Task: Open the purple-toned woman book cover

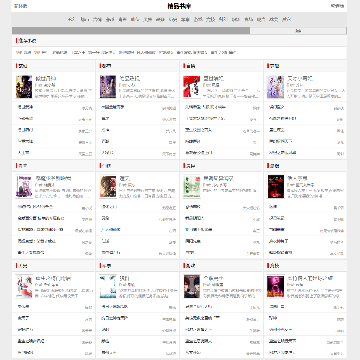Action: [x=108, y=87]
